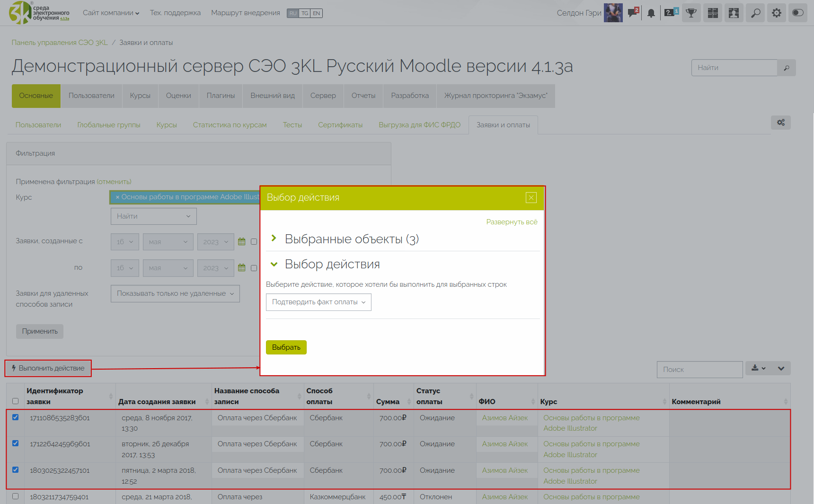Click the 'Поиск' table search field
This screenshot has width=814, height=504.
pos(699,370)
